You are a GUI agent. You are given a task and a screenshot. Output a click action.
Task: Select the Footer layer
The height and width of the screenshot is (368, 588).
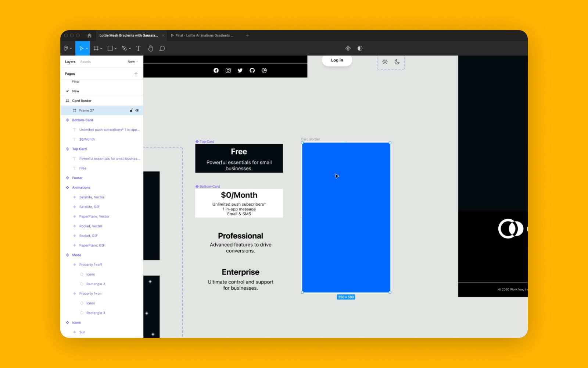[x=77, y=178]
